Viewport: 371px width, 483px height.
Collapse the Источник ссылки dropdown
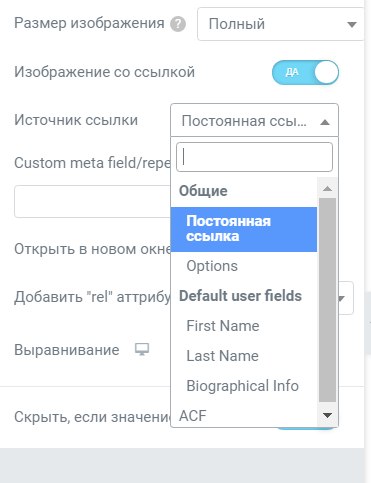pyautogui.click(x=254, y=120)
